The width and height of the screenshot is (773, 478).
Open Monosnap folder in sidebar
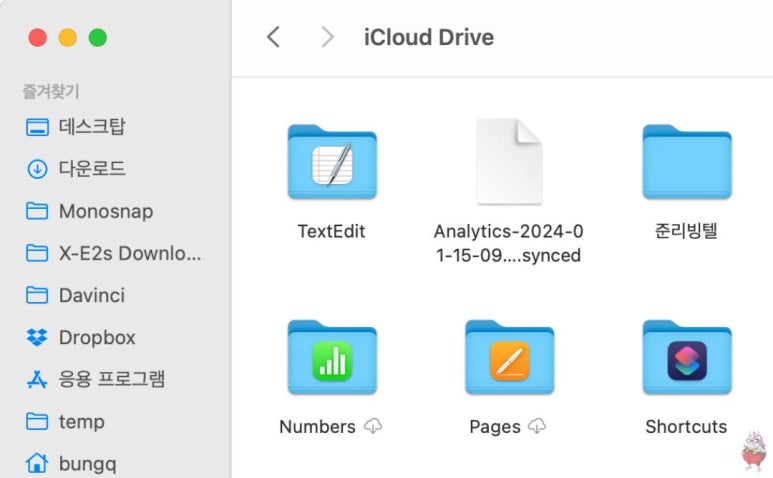tap(89, 211)
